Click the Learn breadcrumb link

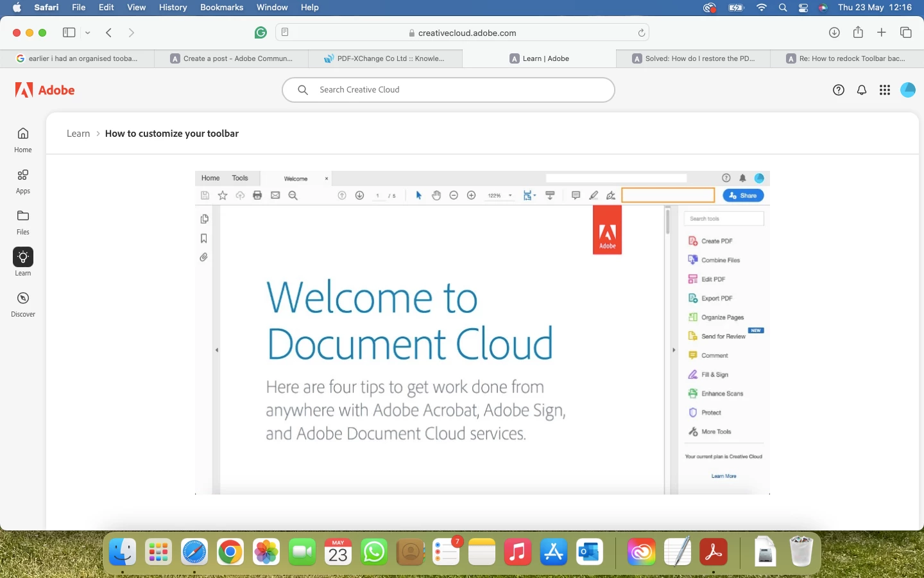pos(78,134)
